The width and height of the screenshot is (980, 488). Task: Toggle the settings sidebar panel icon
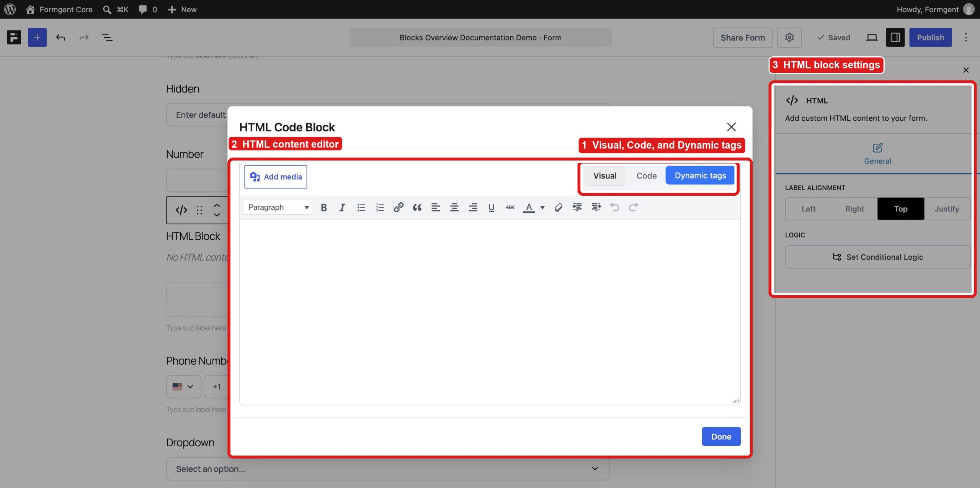click(895, 37)
